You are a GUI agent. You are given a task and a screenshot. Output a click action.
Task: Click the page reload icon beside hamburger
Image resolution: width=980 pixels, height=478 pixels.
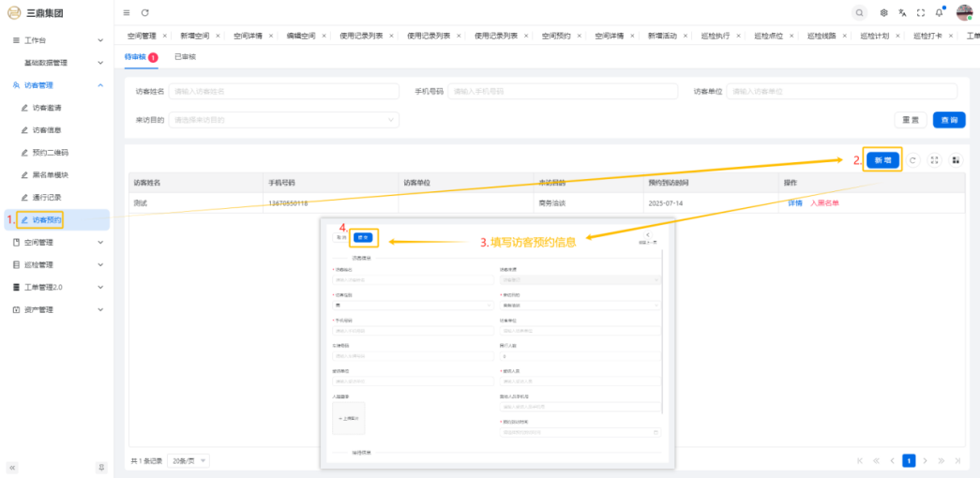coord(144,12)
